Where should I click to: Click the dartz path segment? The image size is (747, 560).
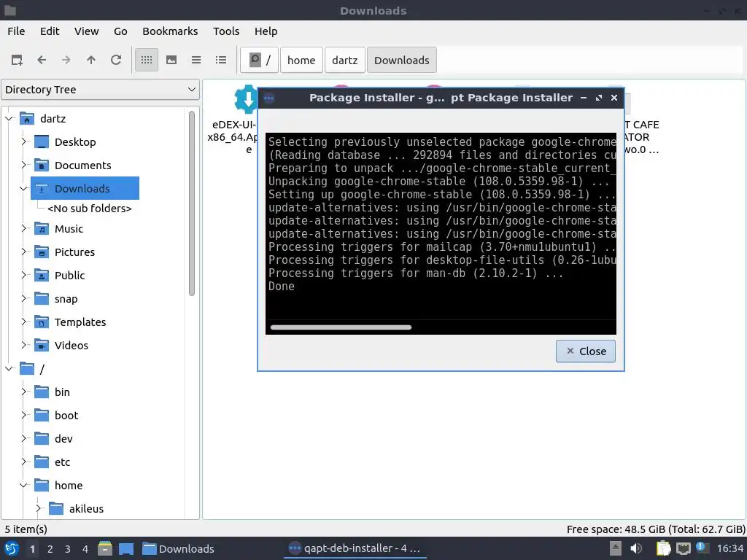click(x=345, y=60)
